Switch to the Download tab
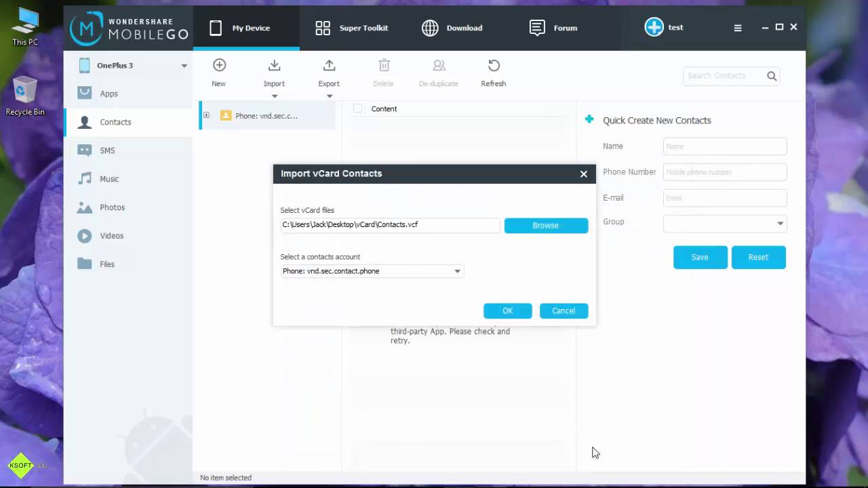Screen dimensions: 868x488 (452, 28)
